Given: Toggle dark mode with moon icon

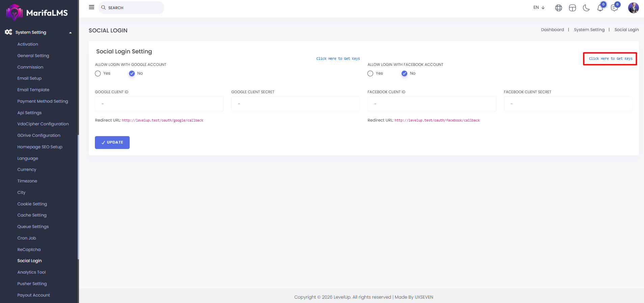Looking at the screenshot, I should click(586, 8).
